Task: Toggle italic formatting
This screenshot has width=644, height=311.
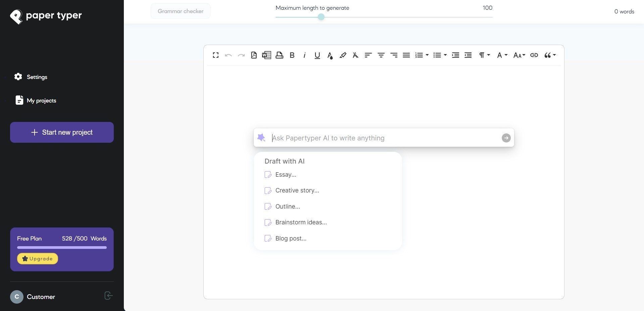Action: [304, 55]
